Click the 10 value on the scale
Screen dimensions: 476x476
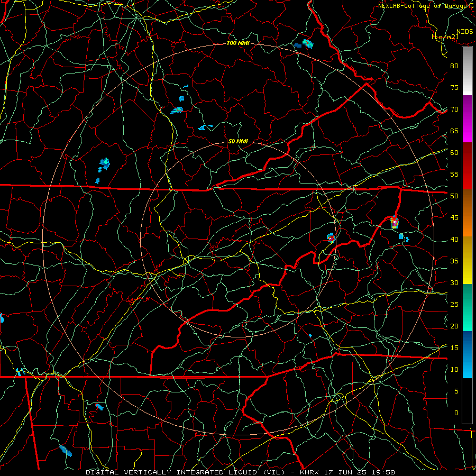[x=454, y=370]
